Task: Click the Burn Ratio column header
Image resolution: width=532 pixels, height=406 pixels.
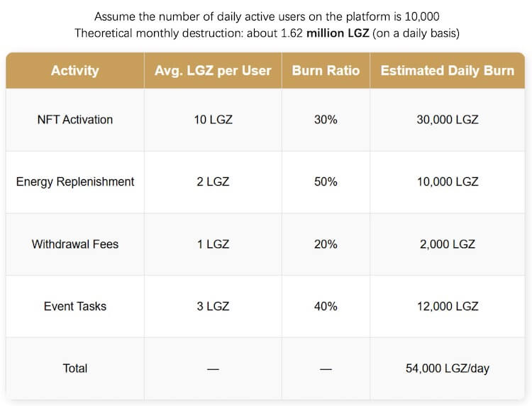Action: (x=326, y=71)
